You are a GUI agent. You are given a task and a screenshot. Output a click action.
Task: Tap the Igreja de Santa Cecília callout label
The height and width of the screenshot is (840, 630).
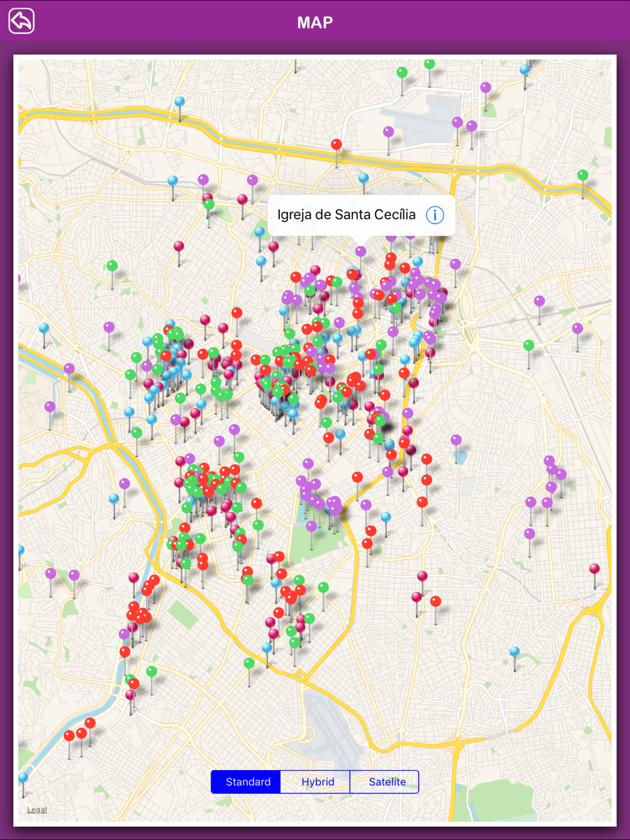tap(346, 215)
